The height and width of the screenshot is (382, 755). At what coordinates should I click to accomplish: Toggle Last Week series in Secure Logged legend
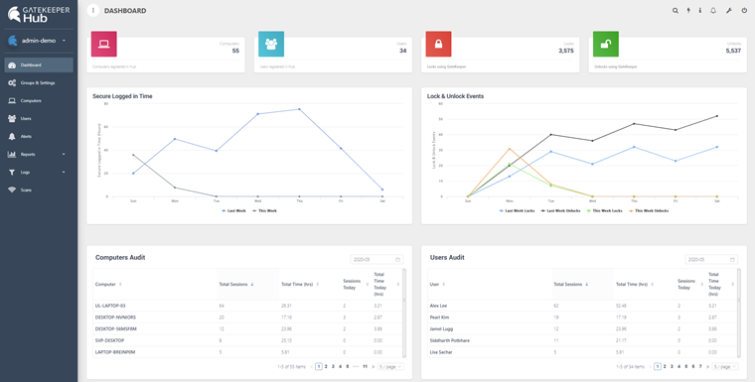(234, 211)
